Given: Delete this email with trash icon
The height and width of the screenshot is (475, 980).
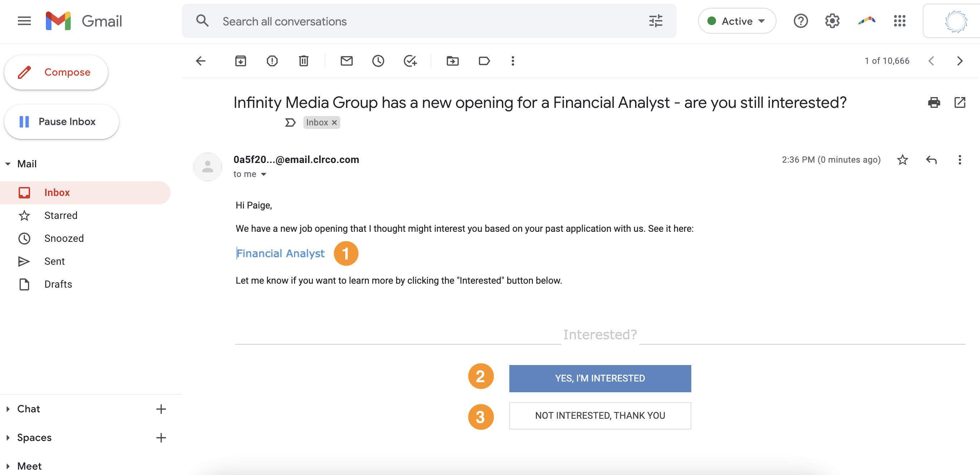Looking at the screenshot, I should (x=304, y=61).
